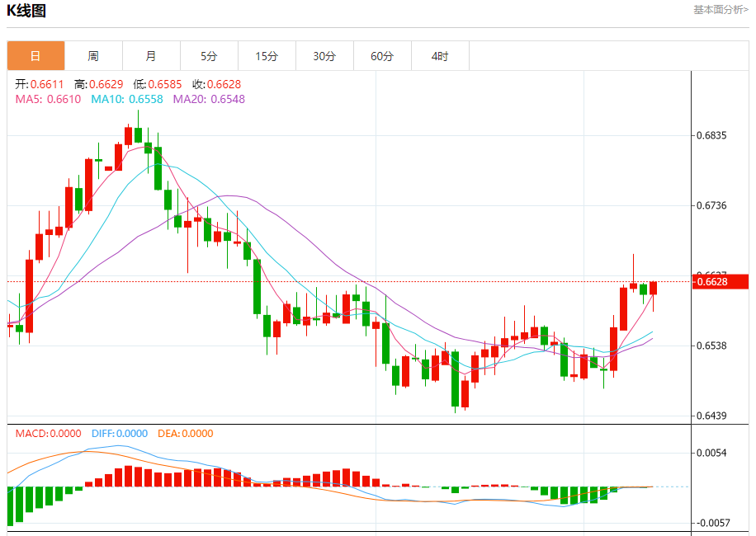This screenshot has width=756, height=536.
Task: Click the 0.6439 price axis label
Action: click(711, 416)
